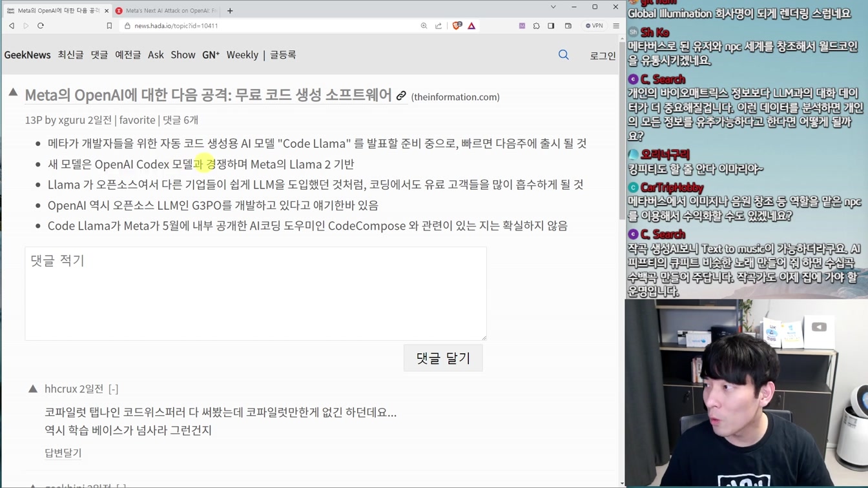
Task: Open the Brave Wallet icon
Action: [568, 26]
